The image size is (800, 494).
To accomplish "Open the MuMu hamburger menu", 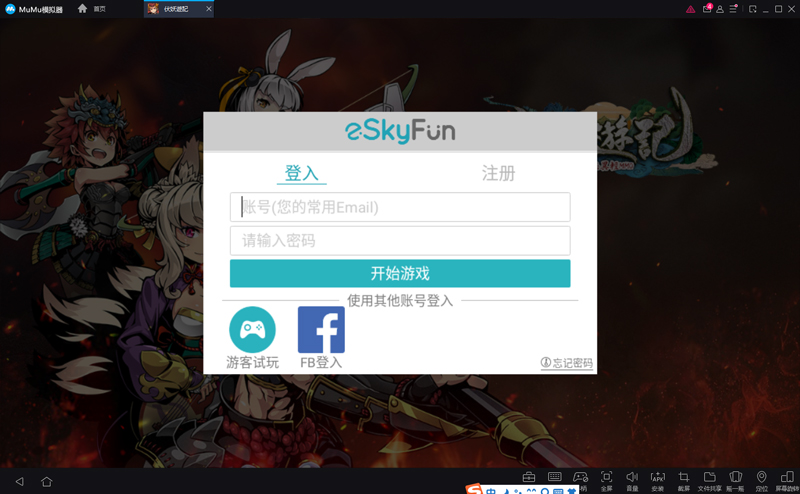I will (733, 9).
